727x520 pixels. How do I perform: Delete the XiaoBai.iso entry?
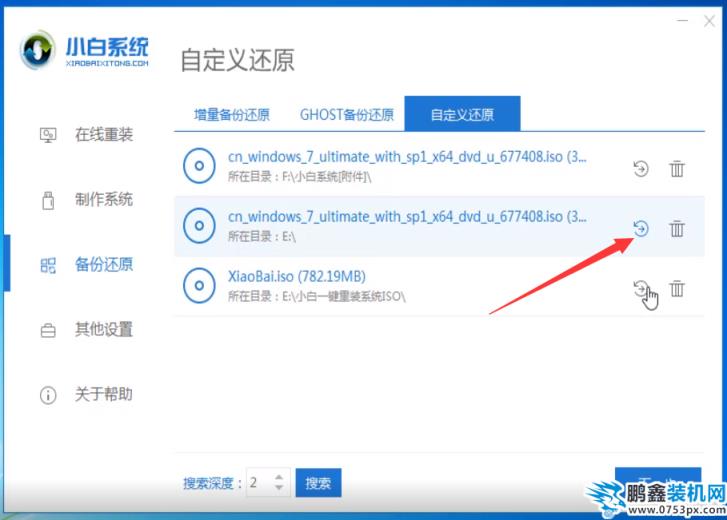click(676, 289)
